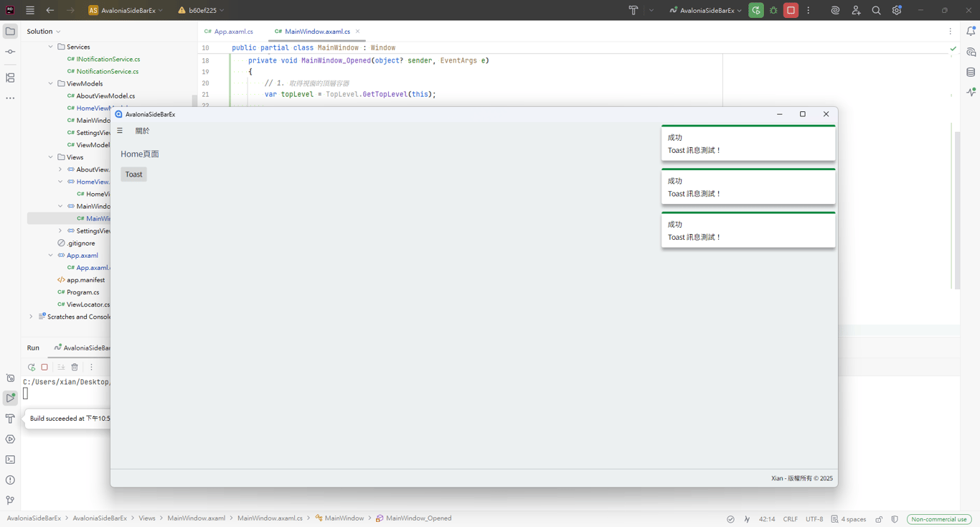
Task: Collapse the App.axaml node
Action: pos(51,256)
